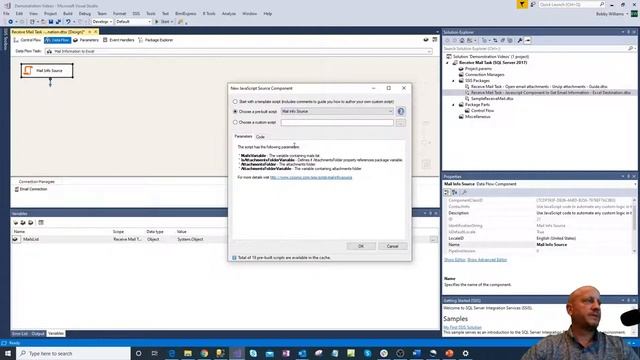The image size is (640, 360).
Task: Click the custom script path input field
Action: (x=337, y=122)
